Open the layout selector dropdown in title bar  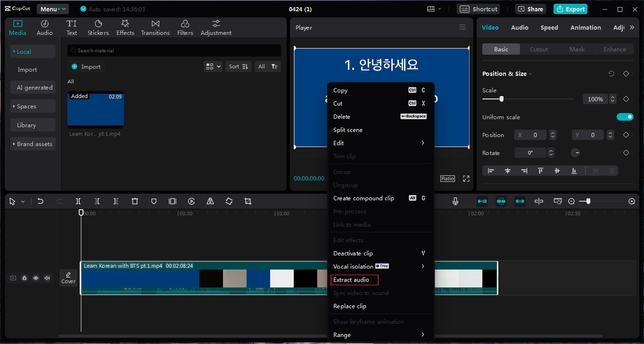point(434,9)
